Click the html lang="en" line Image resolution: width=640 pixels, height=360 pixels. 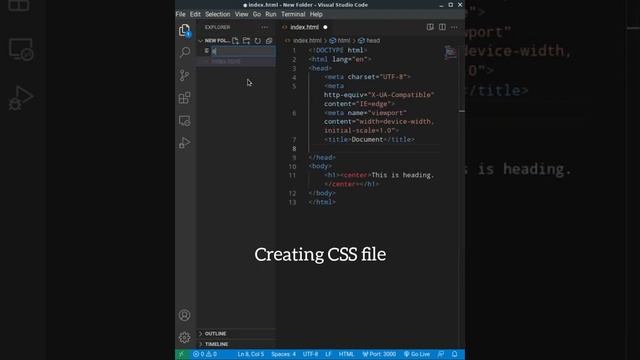tap(340, 59)
